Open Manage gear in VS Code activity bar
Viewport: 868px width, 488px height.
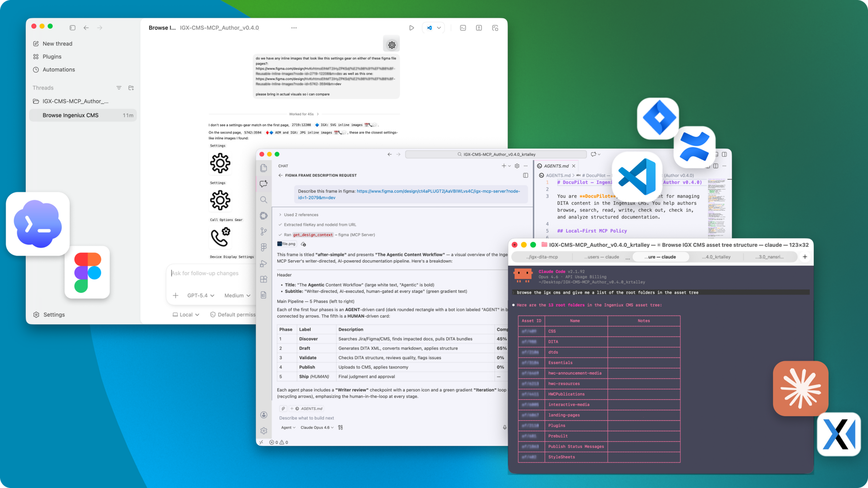coord(264,431)
